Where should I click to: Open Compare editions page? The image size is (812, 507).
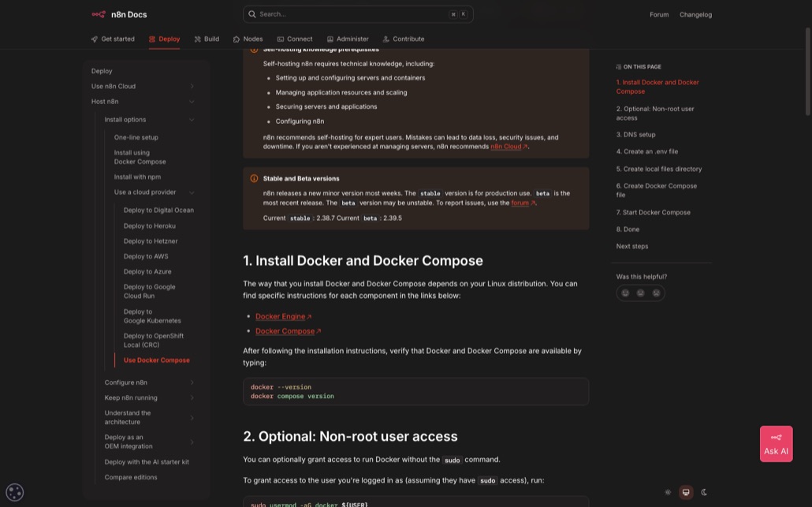(131, 478)
